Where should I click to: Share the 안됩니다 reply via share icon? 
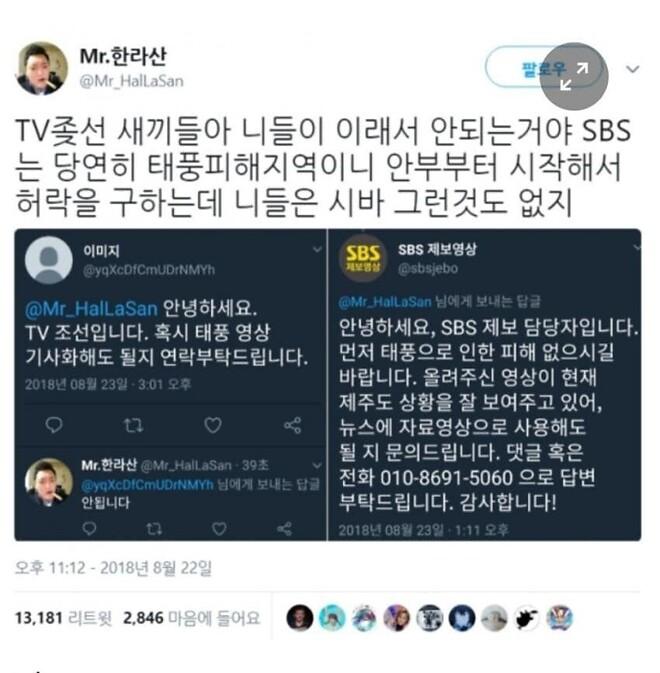[285, 528]
